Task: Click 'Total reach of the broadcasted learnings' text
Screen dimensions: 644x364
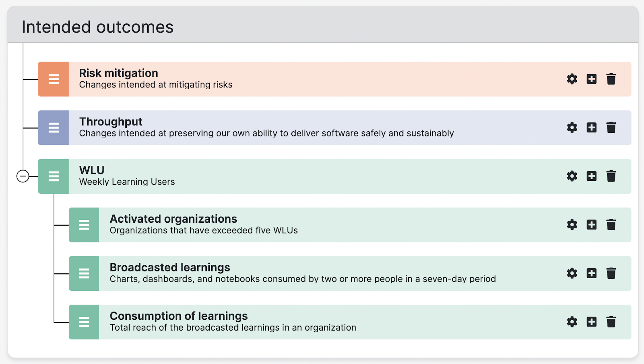Action: (233, 327)
